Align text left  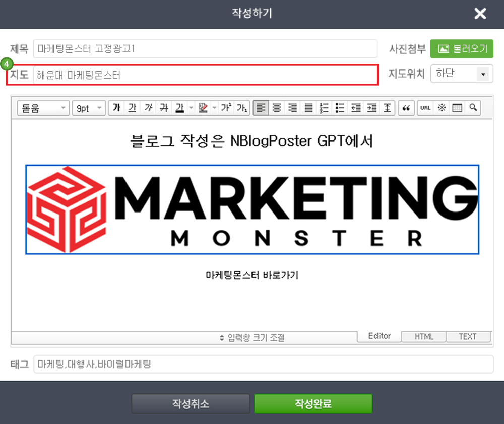(261, 108)
